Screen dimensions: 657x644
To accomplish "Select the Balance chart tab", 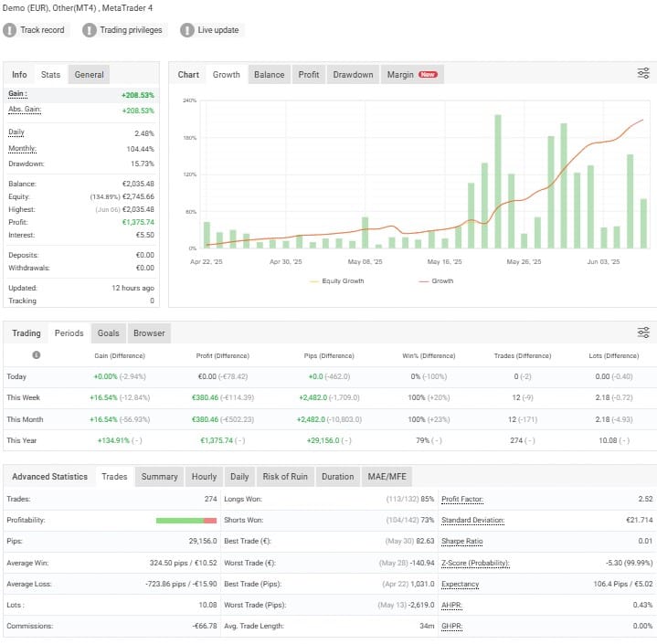I will pos(269,75).
